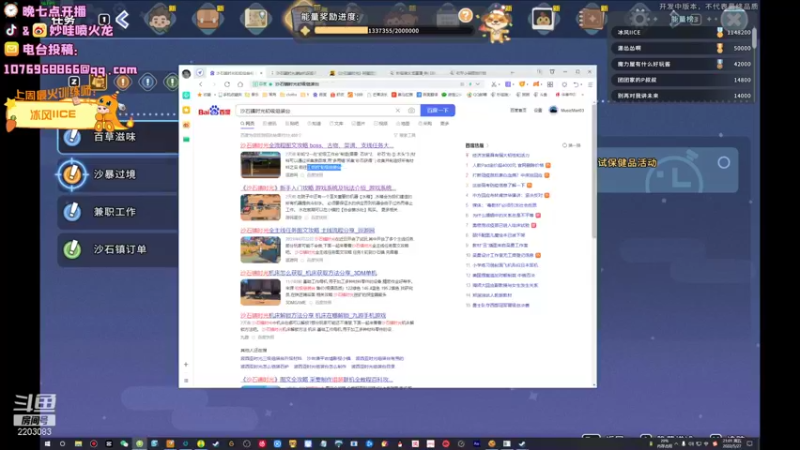Switch to the fourth browser tab
This screenshot has width=800, height=450.
414,73
